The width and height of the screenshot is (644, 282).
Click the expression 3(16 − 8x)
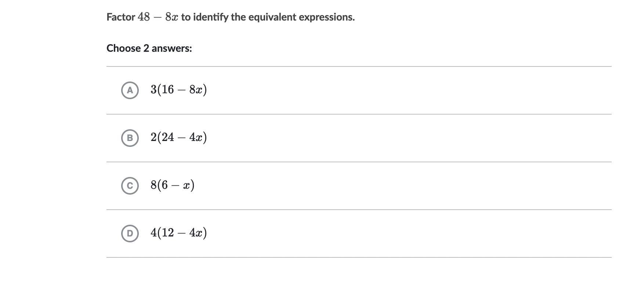click(x=178, y=90)
